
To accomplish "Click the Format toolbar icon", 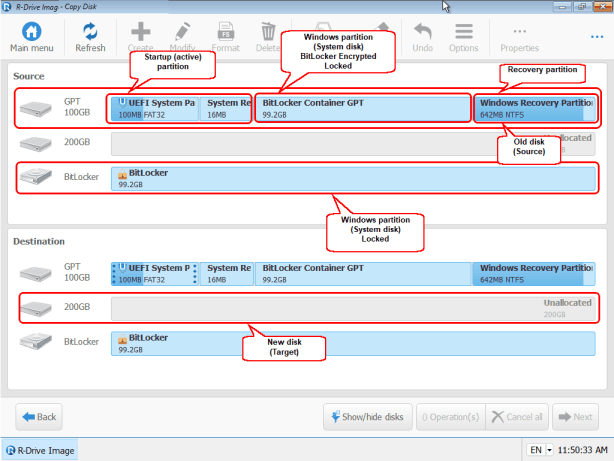I will coord(225,32).
